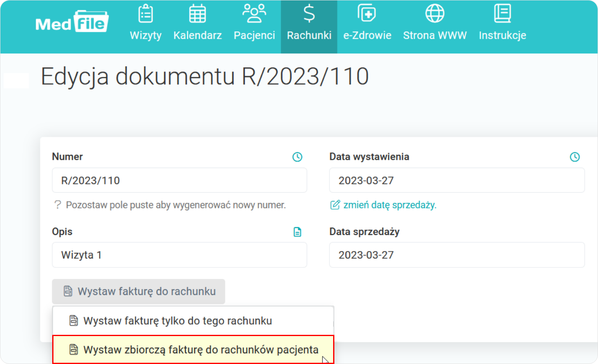This screenshot has width=598, height=364.
Task: Focus the Data sprzedaży date field
Action: 457,255
